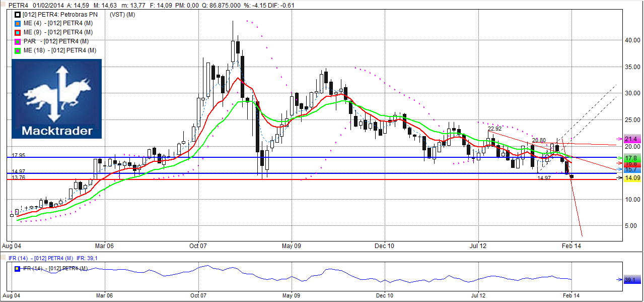Click the blue 39.1 IFR value tag

632,279
